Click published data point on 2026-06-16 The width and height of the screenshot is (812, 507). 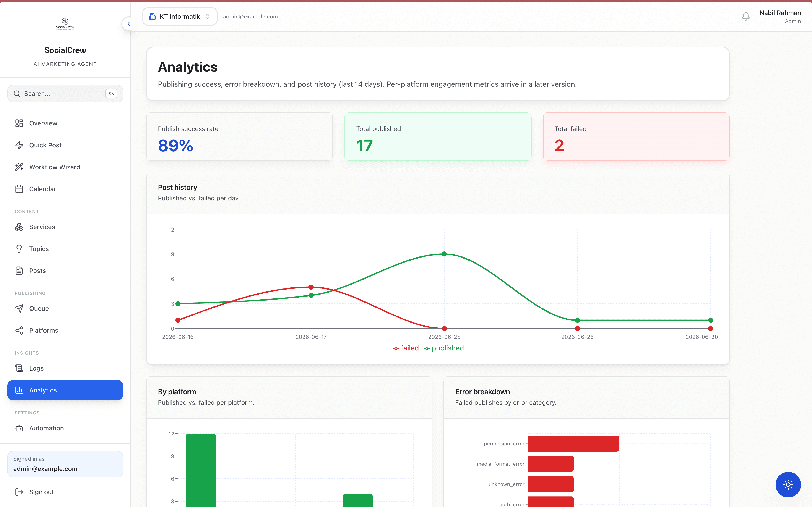coord(178,303)
